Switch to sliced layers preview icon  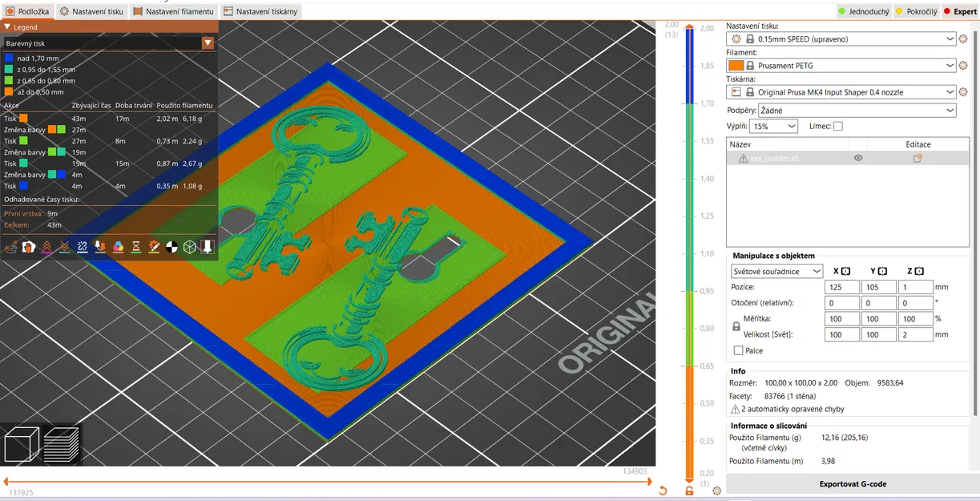[61, 443]
